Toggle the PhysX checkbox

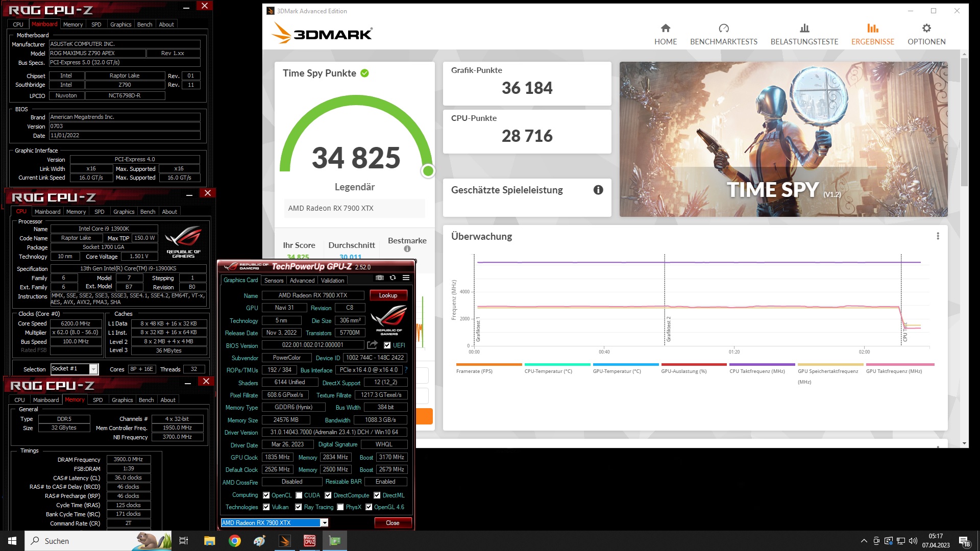click(x=340, y=507)
